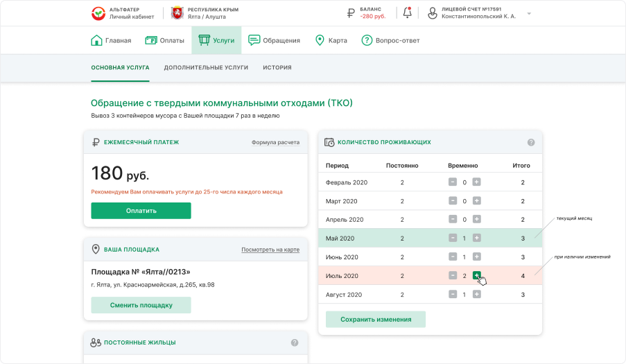Click the Август 2020 period cell
This screenshot has width=626, height=364.
[344, 295]
